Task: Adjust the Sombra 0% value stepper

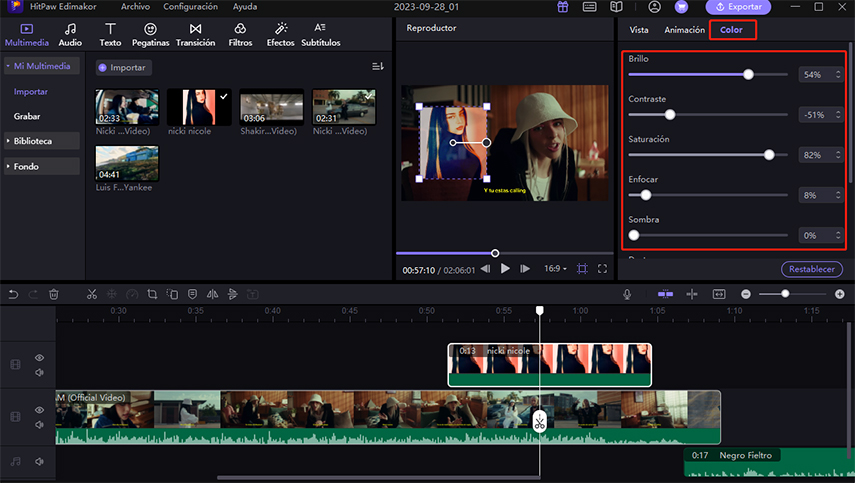Action: (838, 236)
